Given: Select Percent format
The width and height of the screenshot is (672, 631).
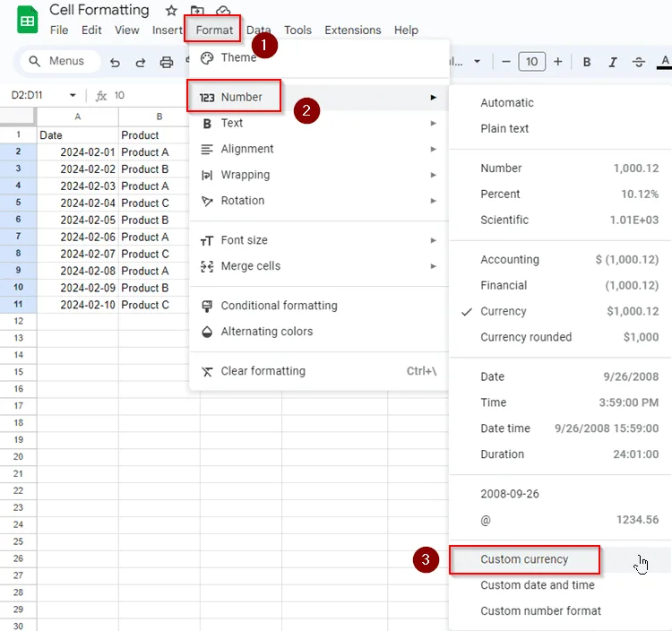Looking at the screenshot, I should click(561, 194).
